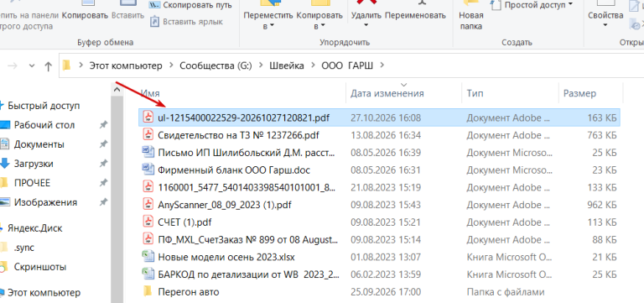Select file СЧЕТ (1).pdf
Image resolution: width=644 pixels, height=303 pixels.
(184, 222)
